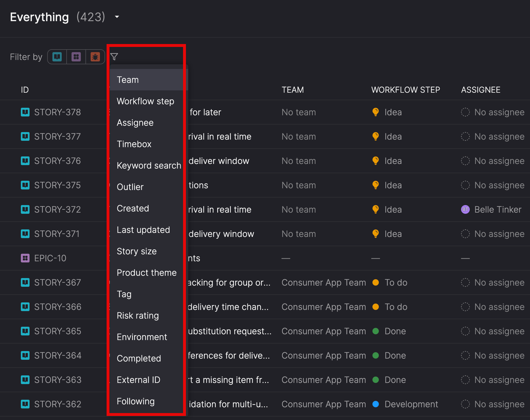Click the empty assignee circle for STORY-378
Screen dimensions: 530x420
point(465,112)
